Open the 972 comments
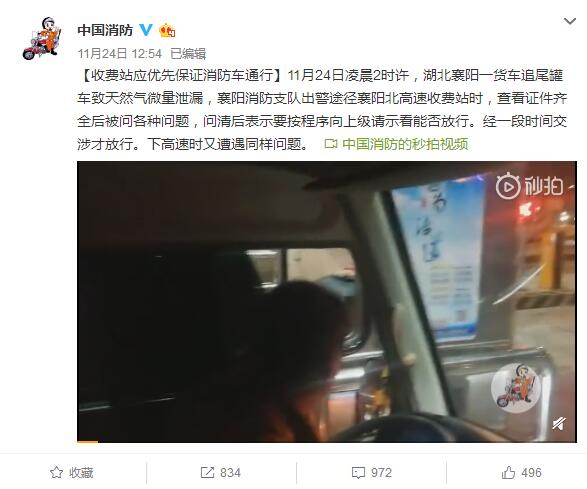 372,473
